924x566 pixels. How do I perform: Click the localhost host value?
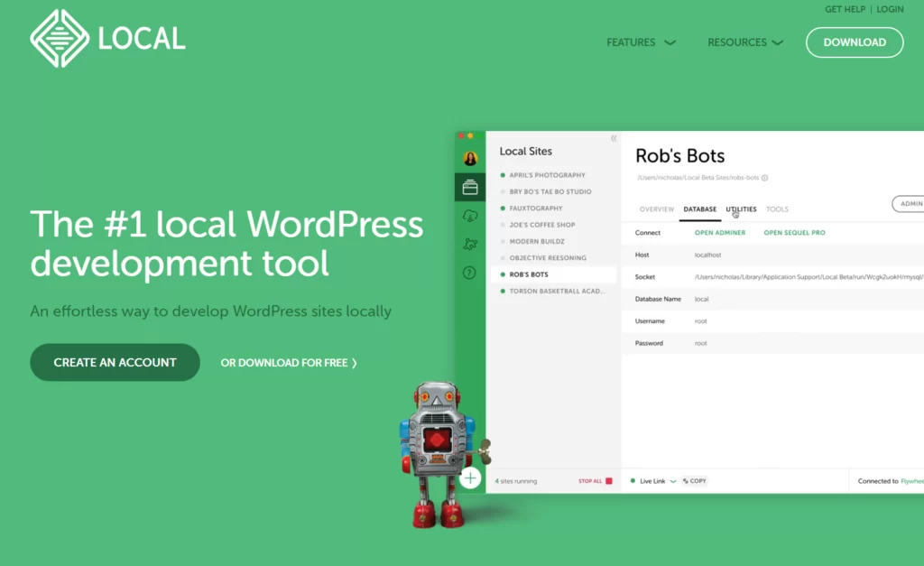707,255
